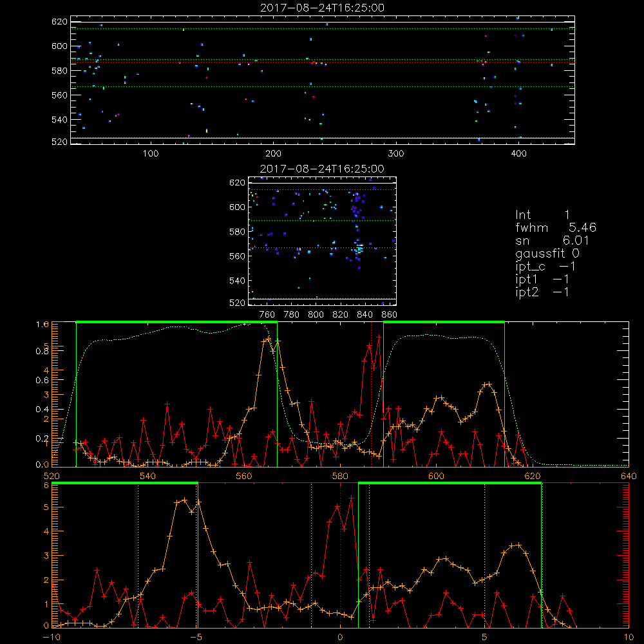Click x-axis label 800 of middle image
644x644 pixels.
pyautogui.click(x=316, y=315)
